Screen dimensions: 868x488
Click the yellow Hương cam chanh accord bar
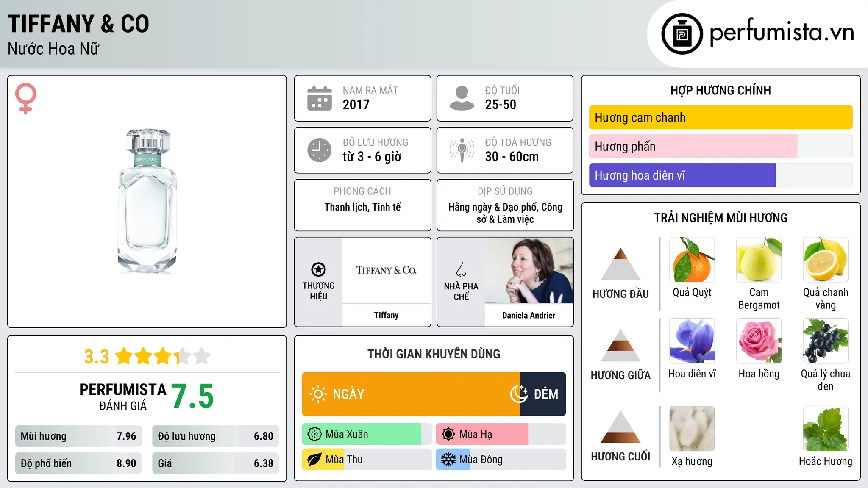[721, 117]
